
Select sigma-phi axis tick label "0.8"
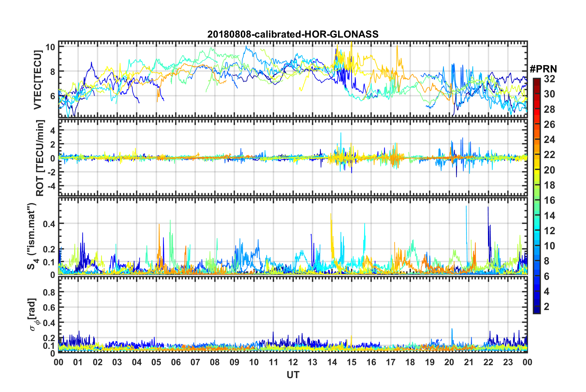click(x=49, y=292)
